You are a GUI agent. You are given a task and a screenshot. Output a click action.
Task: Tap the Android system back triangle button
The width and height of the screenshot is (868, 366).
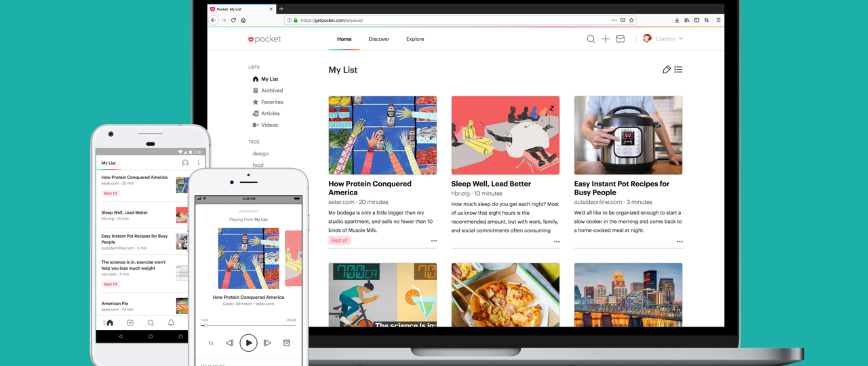click(x=121, y=336)
